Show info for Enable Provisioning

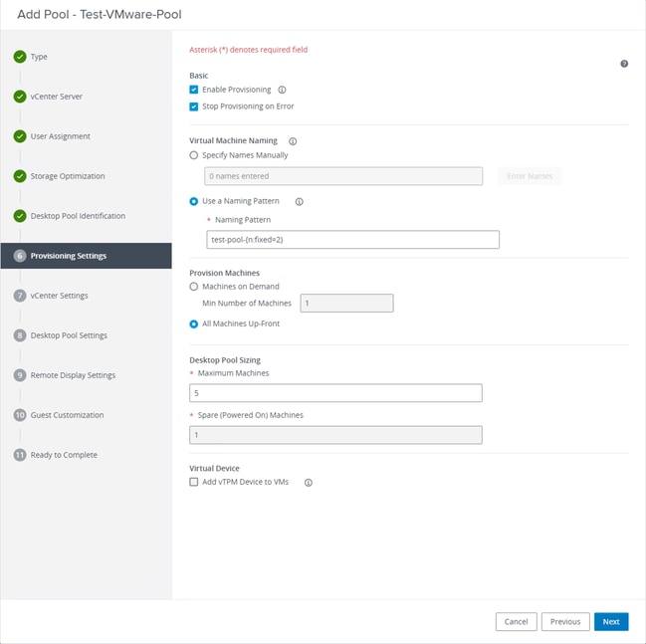tap(282, 90)
